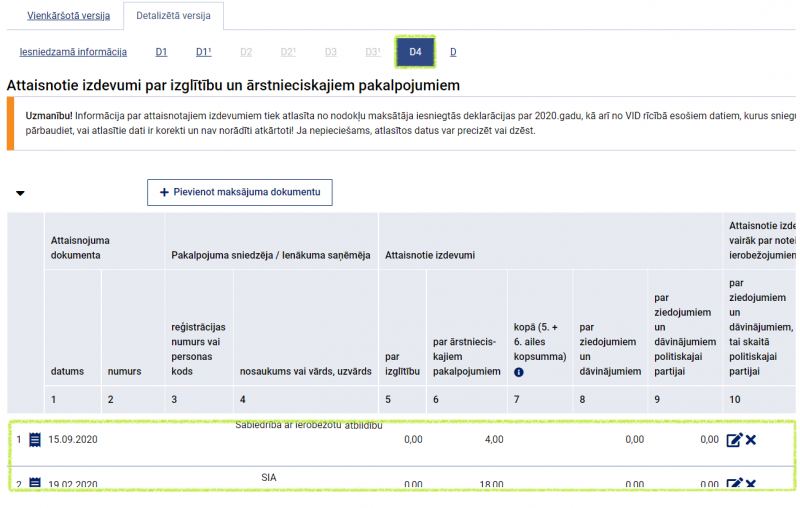Go to the D1 section link
Viewport: 800px width, 508px height.
(x=161, y=52)
